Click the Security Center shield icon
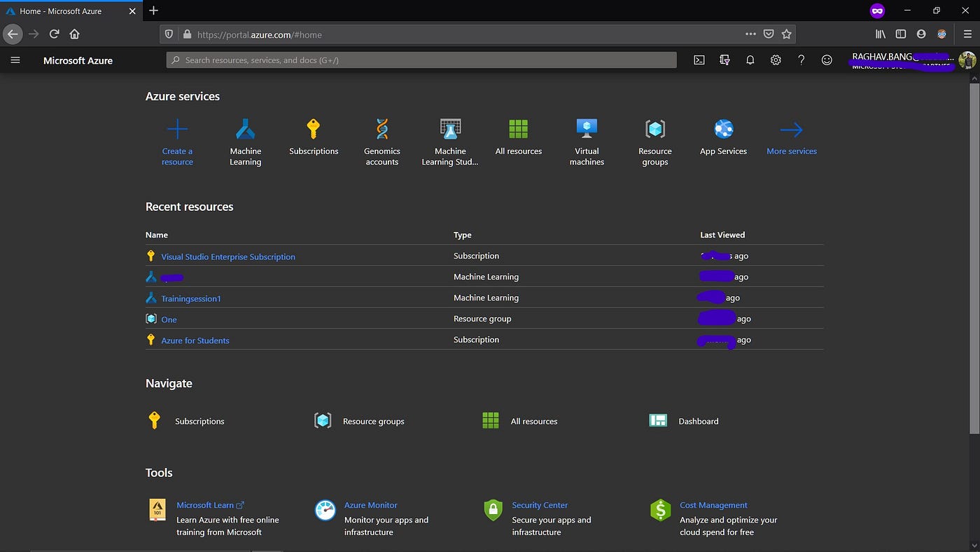The width and height of the screenshot is (980, 552). pyautogui.click(x=493, y=510)
